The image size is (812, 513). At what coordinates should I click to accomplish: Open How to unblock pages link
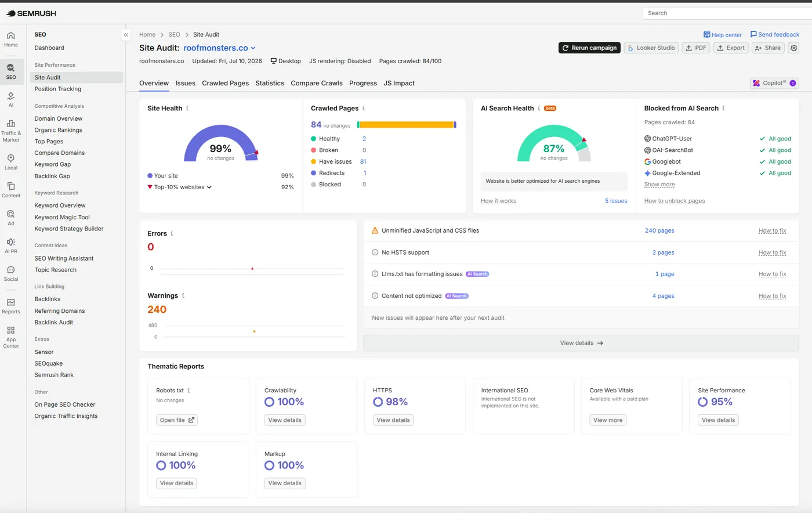[x=675, y=201]
